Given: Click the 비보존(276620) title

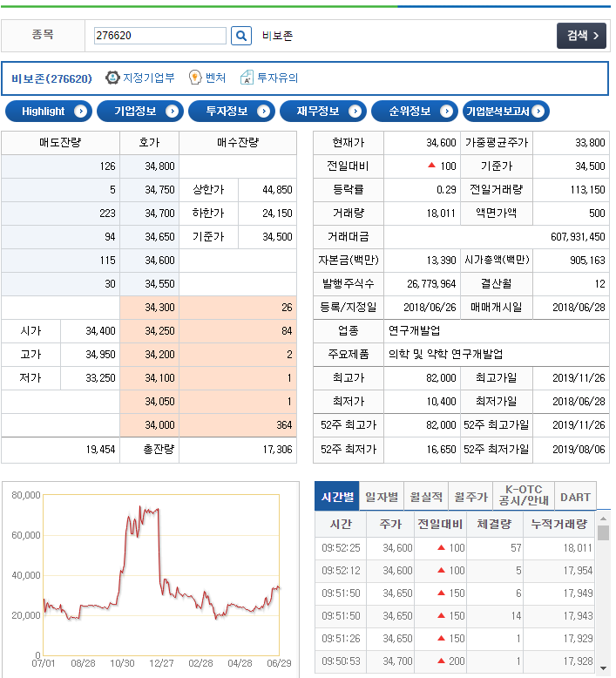Looking at the screenshot, I should coord(51,78).
